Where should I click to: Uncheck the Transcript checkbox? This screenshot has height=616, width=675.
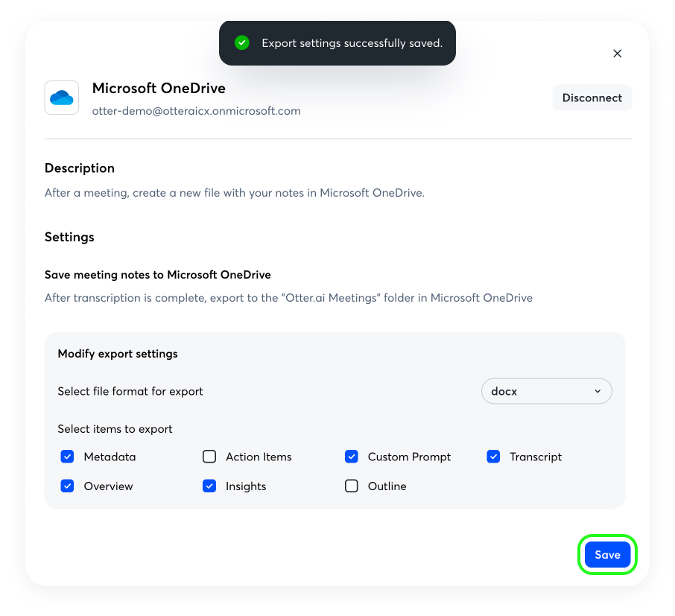493,457
